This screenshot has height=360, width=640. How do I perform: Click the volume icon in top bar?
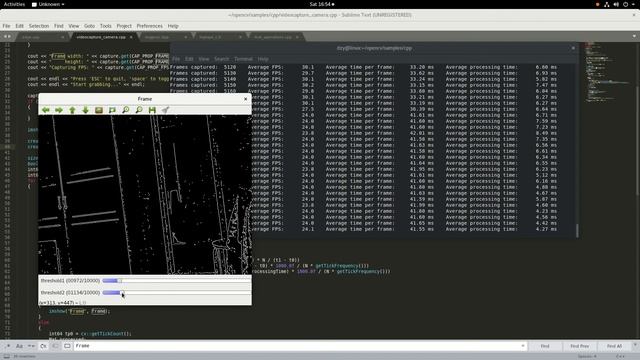616,4
